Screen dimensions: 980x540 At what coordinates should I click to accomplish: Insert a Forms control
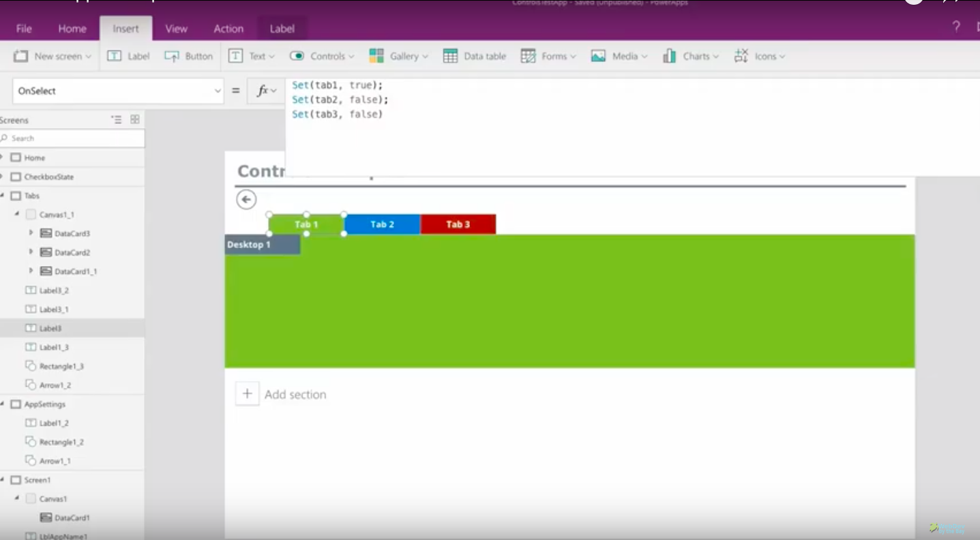(x=548, y=56)
